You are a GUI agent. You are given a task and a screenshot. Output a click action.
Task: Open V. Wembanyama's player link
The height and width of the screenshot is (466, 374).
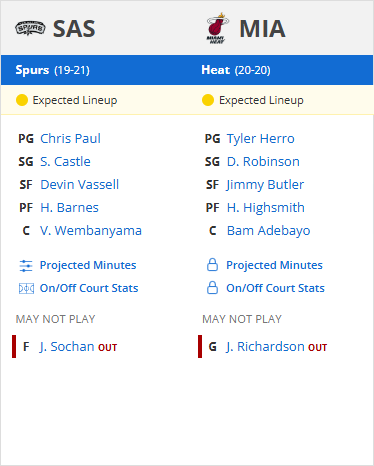[x=91, y=231]
